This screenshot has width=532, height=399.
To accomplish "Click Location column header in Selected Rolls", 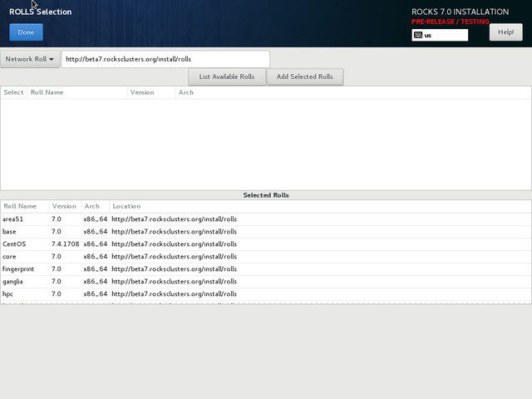I will [126, 206].
